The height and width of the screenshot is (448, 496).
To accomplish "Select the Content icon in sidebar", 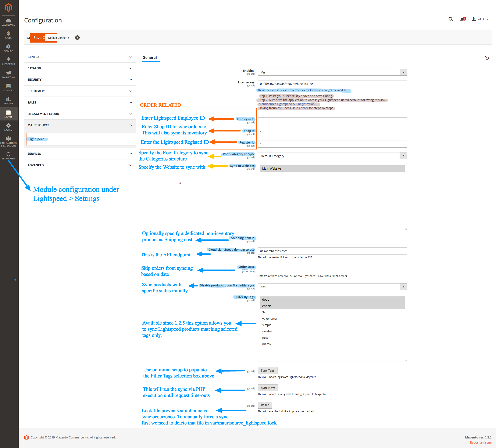I will click(8, 87).
